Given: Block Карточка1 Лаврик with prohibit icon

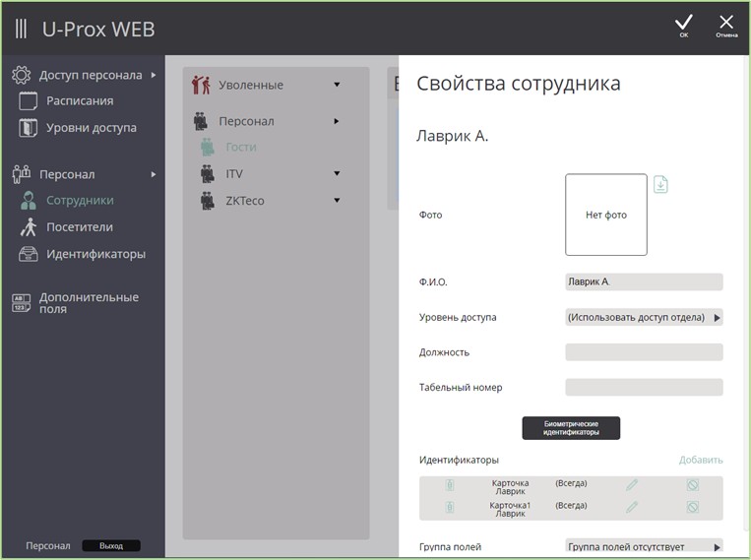Looking at the screenshot, I should click(693, 507).
